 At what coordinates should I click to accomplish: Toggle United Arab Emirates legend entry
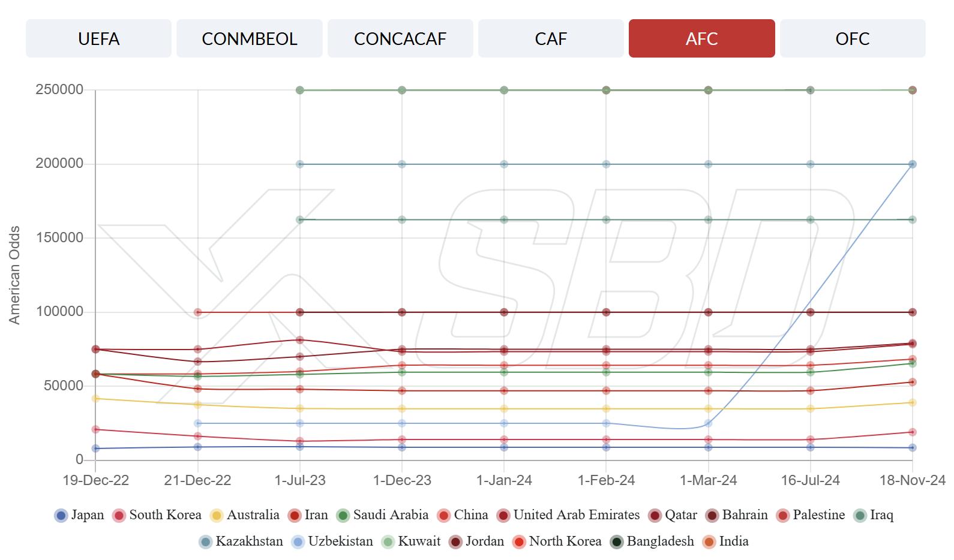coord(503,516)
